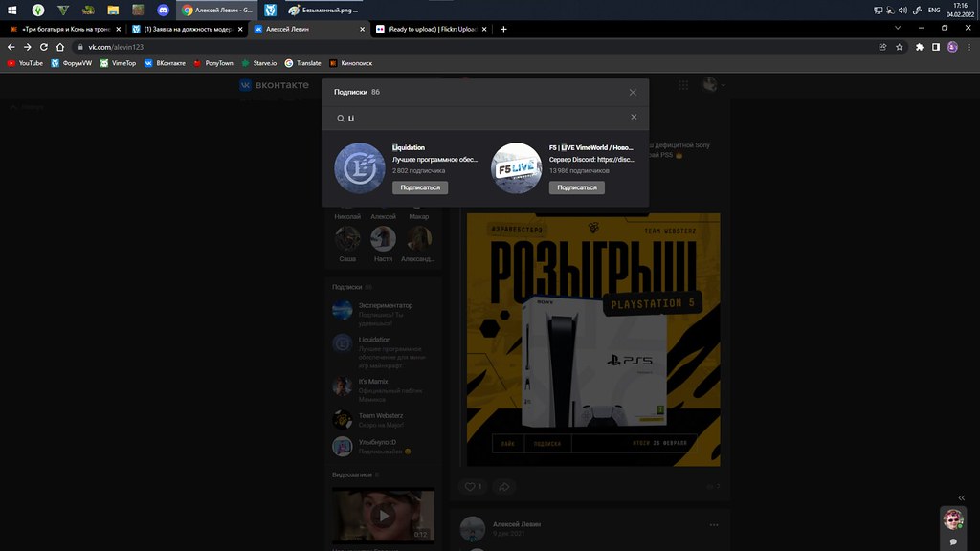Image resolution: width=980 pixels, height=551 pixels.
Task: Reload the page in the browser
Action: [x=44, y=47]
